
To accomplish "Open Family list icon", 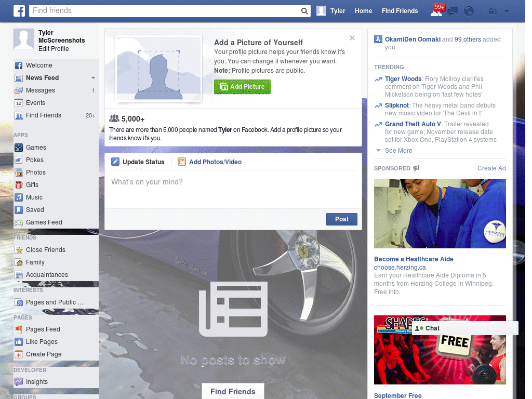I will pyautogui.click(x=19, y=262).
